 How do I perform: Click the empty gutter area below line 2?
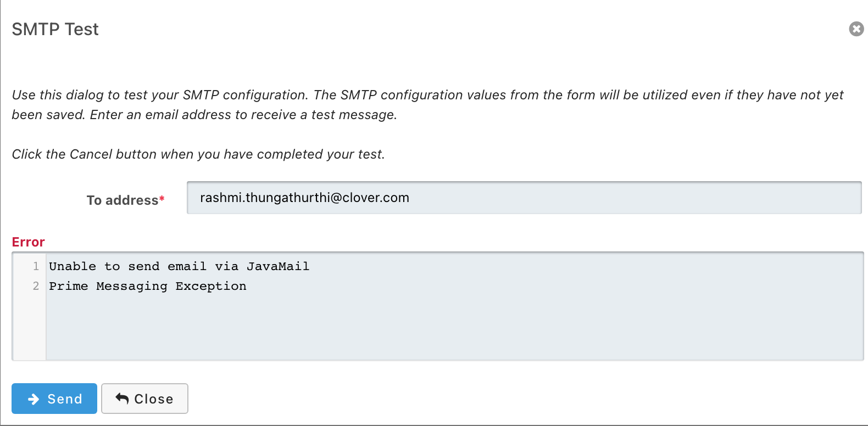(x=29, y=328)
